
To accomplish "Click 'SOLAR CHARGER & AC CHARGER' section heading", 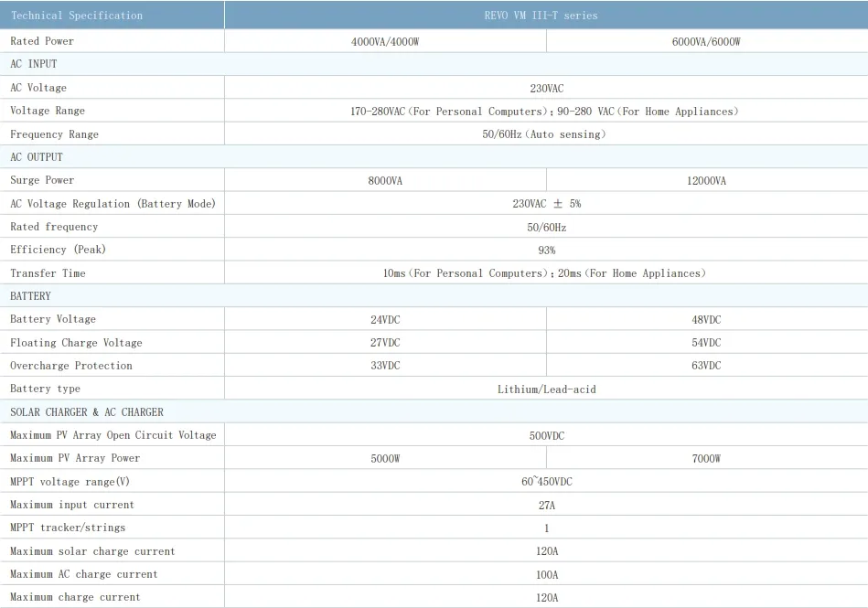I will click(87, 412).
